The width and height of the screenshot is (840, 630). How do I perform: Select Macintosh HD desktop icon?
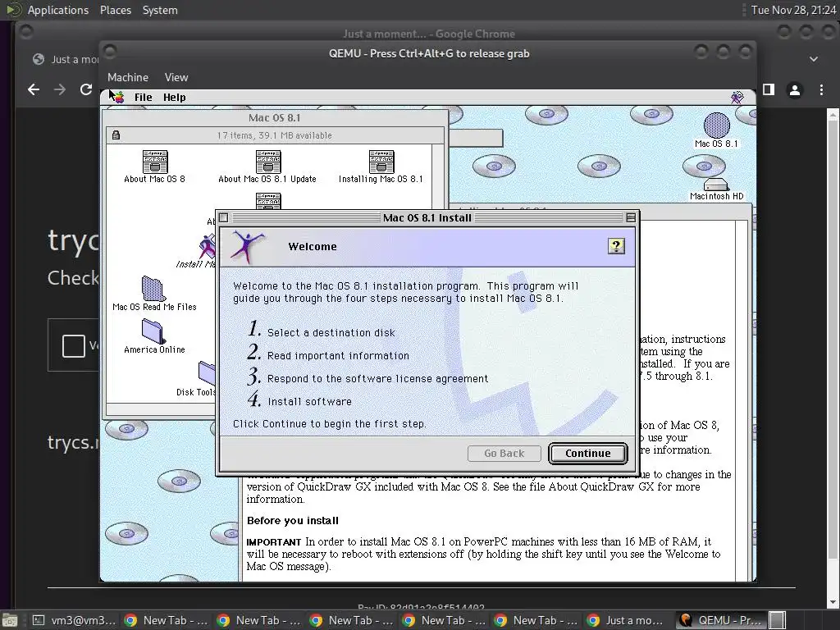(x=716, y=185)
